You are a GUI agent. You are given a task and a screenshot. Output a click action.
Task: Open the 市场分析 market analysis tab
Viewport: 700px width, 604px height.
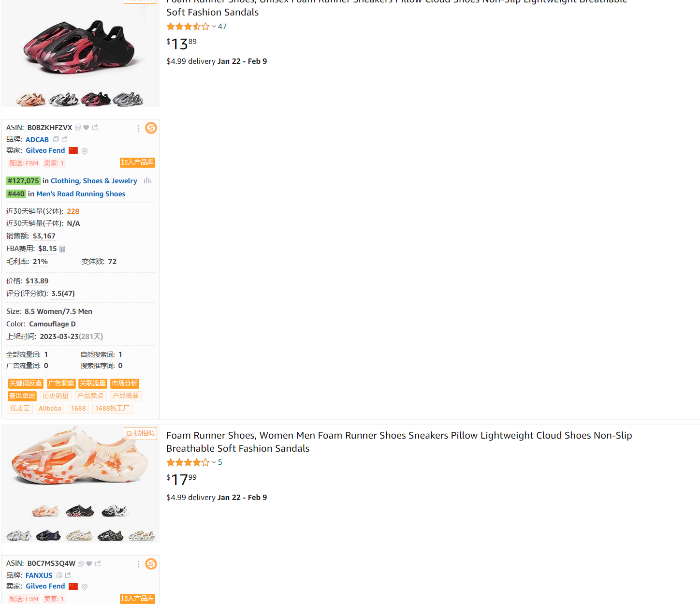124,383
